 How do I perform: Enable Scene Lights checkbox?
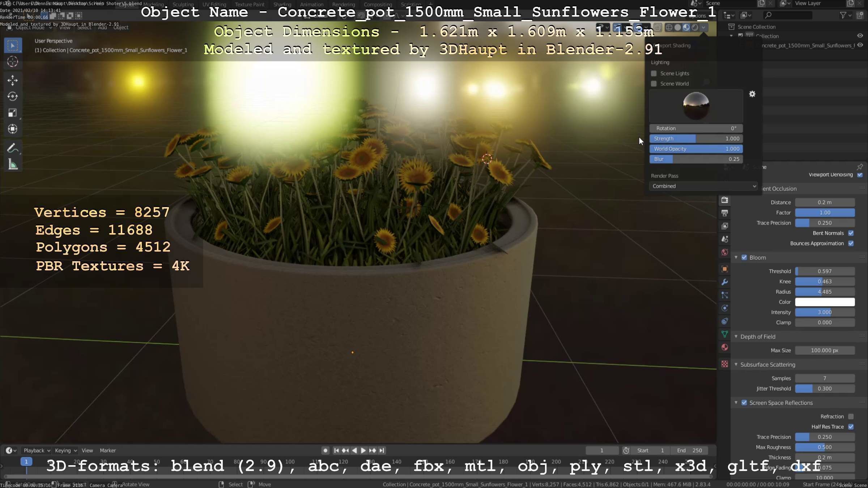[x=654, y=73]
